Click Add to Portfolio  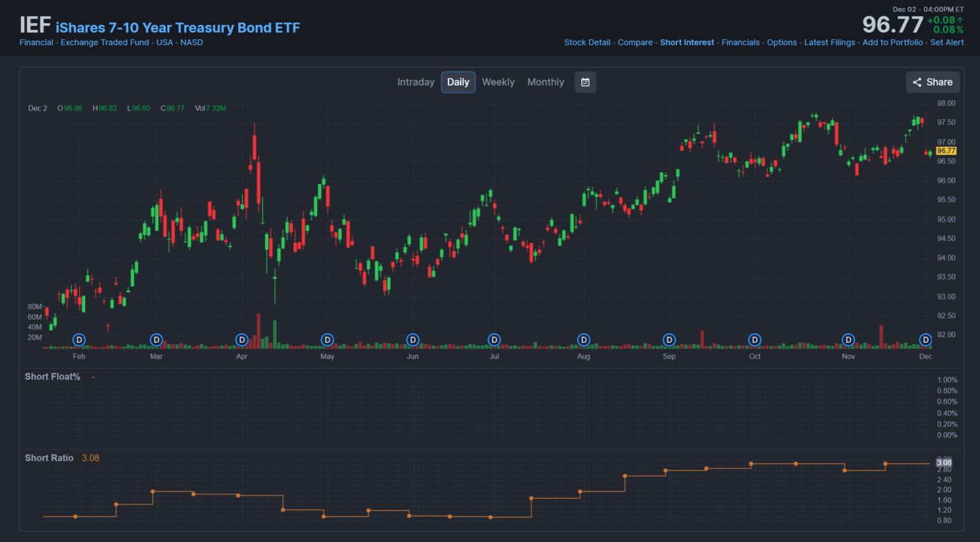893,43
